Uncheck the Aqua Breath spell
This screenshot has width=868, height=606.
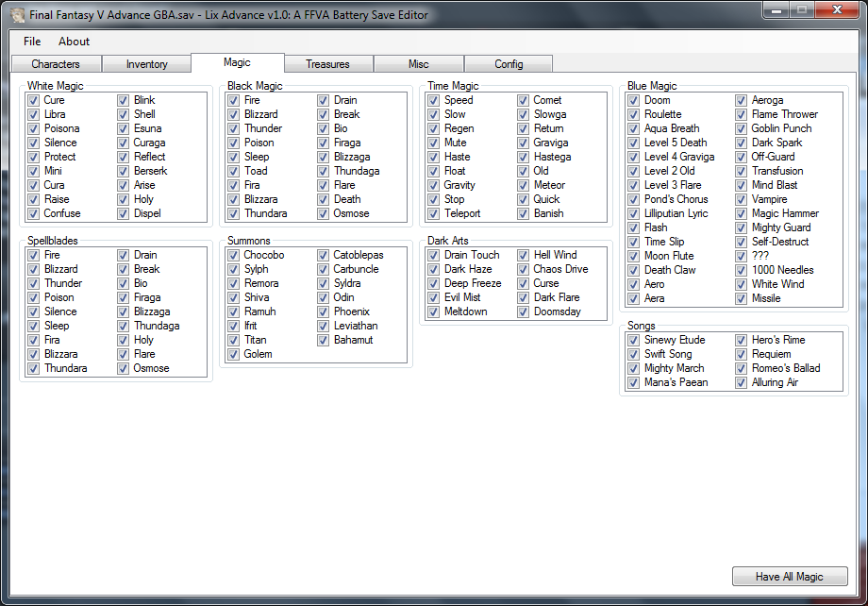click(634, 128)
